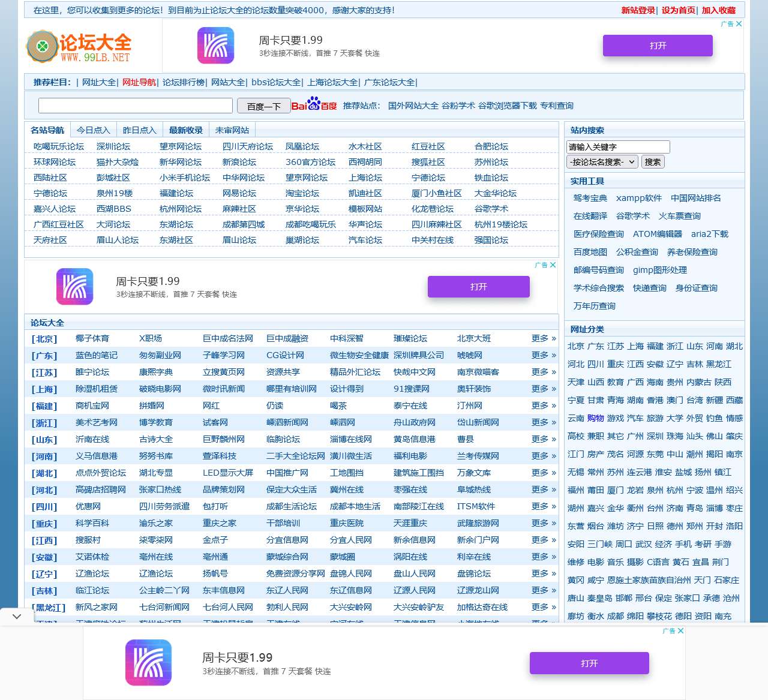
Task: Expand more Beijing forums via 更多
Action: [543, 338]
